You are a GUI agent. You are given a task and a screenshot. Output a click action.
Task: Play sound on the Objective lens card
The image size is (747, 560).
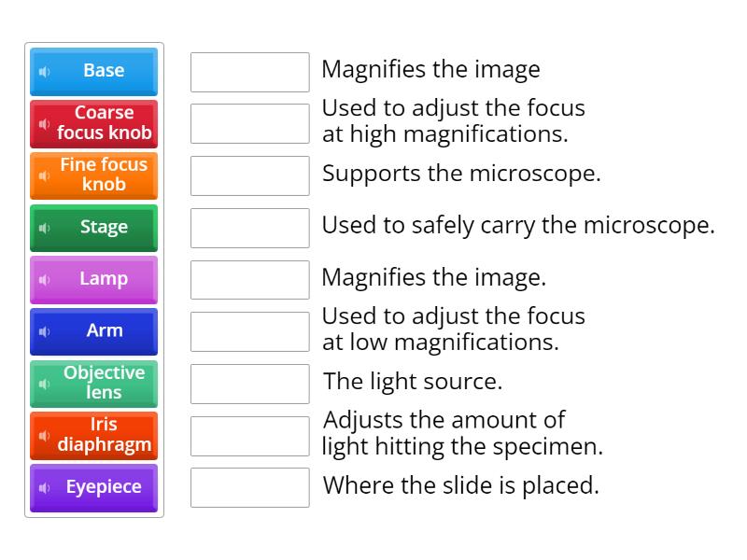[43, 384]
